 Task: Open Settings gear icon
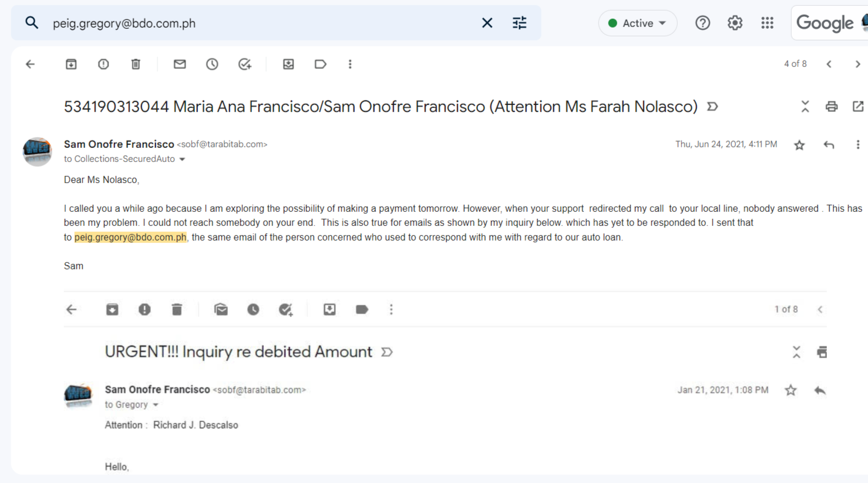735,23
